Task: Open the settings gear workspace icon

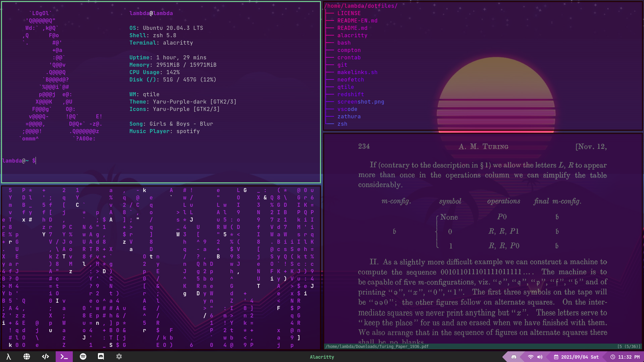Action: [119, 357]
